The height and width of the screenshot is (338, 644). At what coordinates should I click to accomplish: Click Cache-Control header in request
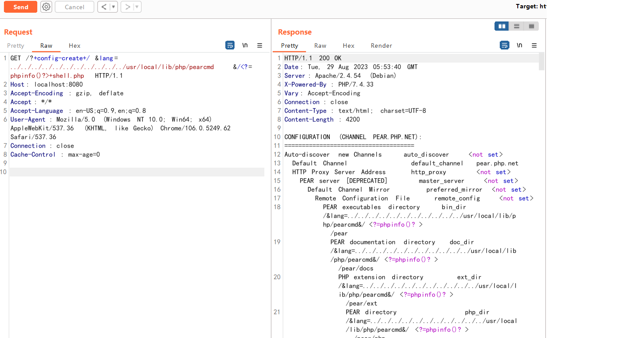[55, 155]
